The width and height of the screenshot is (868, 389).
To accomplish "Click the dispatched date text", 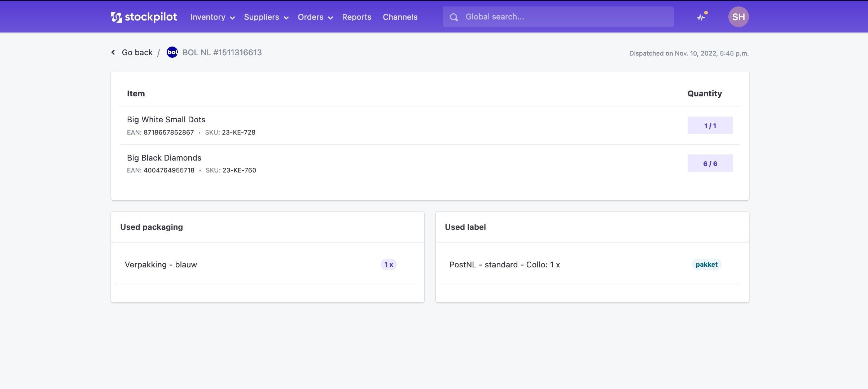I will pos(689,53).
